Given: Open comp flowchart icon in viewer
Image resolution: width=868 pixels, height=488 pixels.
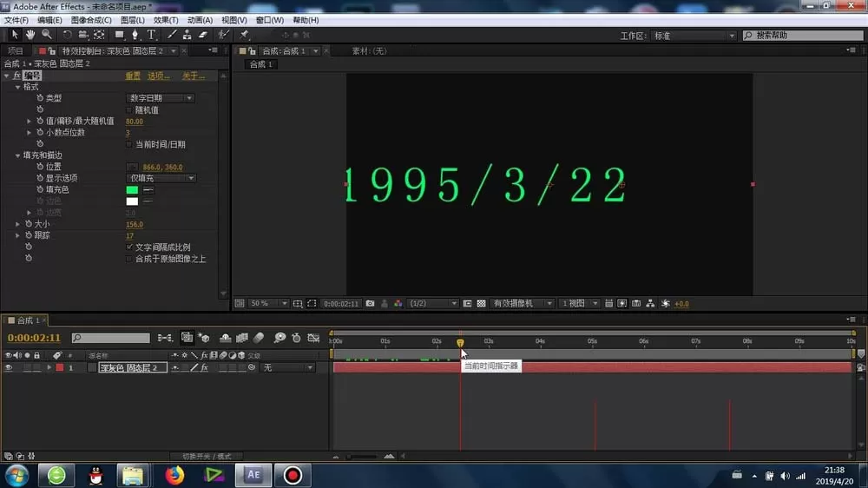Looking at the screenshot, I should 650,304.
